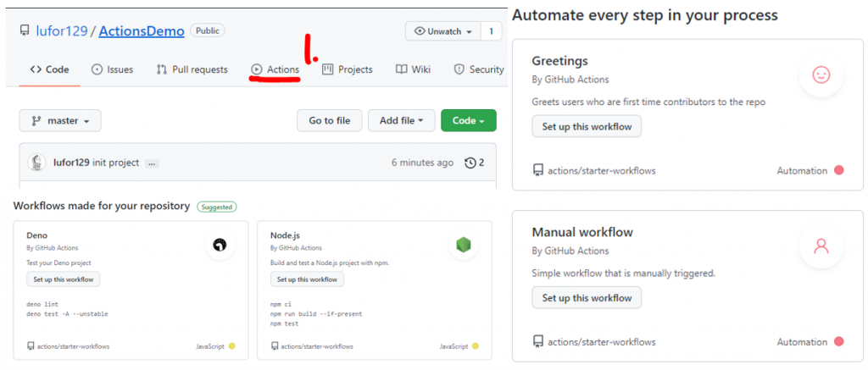Open the init project commit message
This screenshot has height=370, width=868.
[117, 163]
